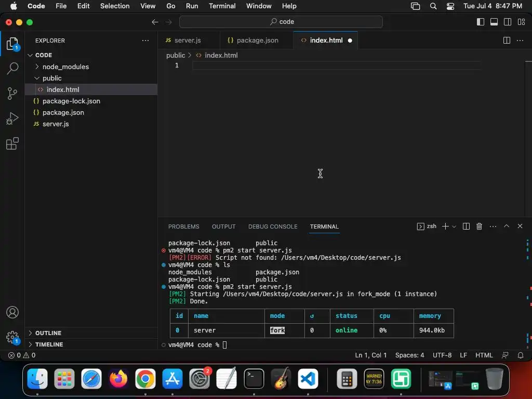Click the index.html breadcrumb segment

pyautogui.click(x=221, y=55)
